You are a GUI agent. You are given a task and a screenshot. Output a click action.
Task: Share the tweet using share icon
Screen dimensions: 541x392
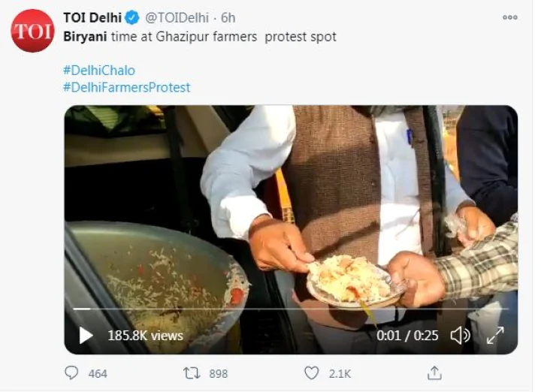[434, 372]
